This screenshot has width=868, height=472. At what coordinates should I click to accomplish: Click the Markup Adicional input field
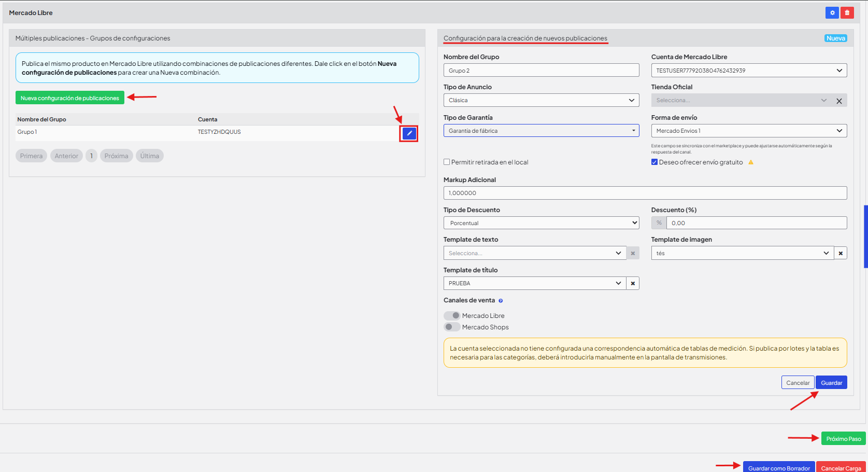click(x=645, y=193)
